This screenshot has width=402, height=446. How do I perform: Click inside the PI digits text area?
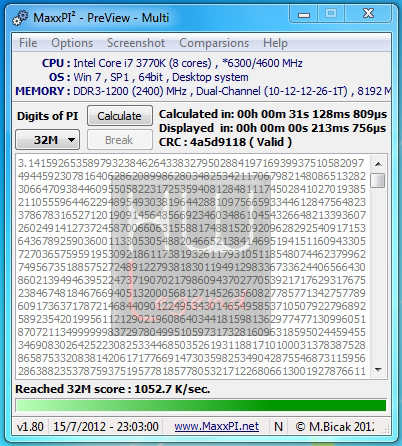(192, 267)
